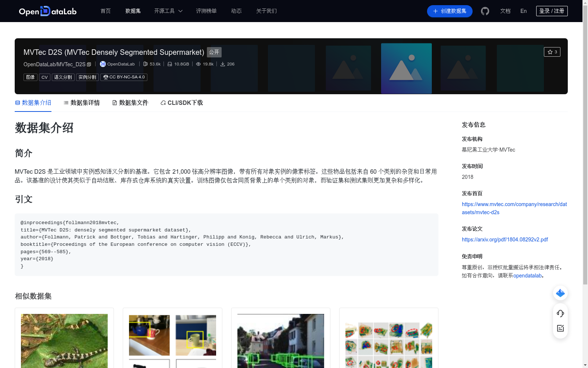The width and height of the screenshot is (588, 368).
Task: Click the 10.8GB storage size icon
Action: click(x=170, y=64)
